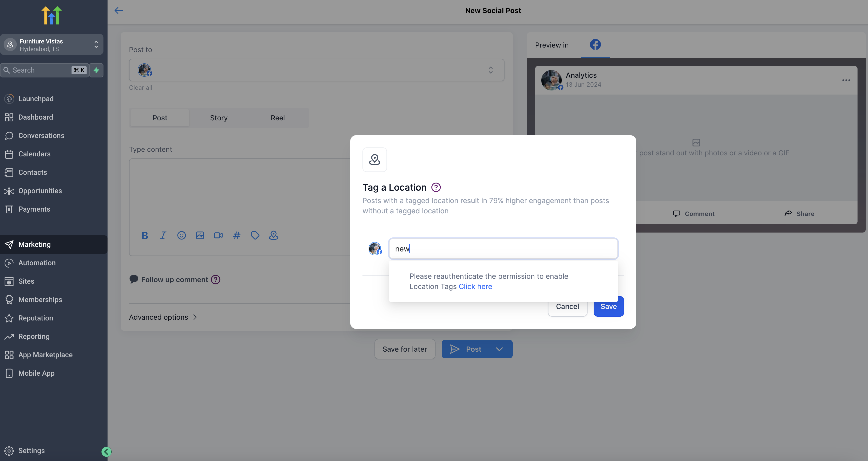The image size is (868, 461).
Task: Click the back arrow icon
Action: pyautogui.click(x=119, y=10)
